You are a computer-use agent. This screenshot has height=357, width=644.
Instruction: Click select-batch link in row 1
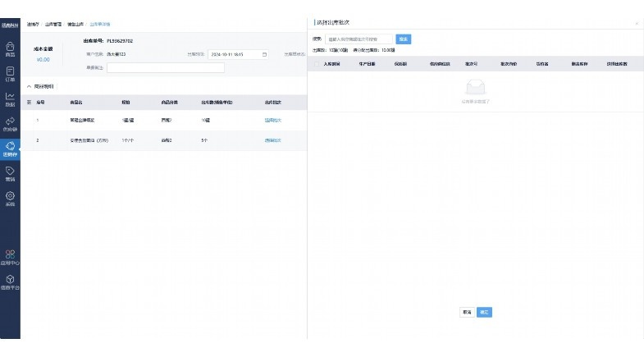(272, 121)
